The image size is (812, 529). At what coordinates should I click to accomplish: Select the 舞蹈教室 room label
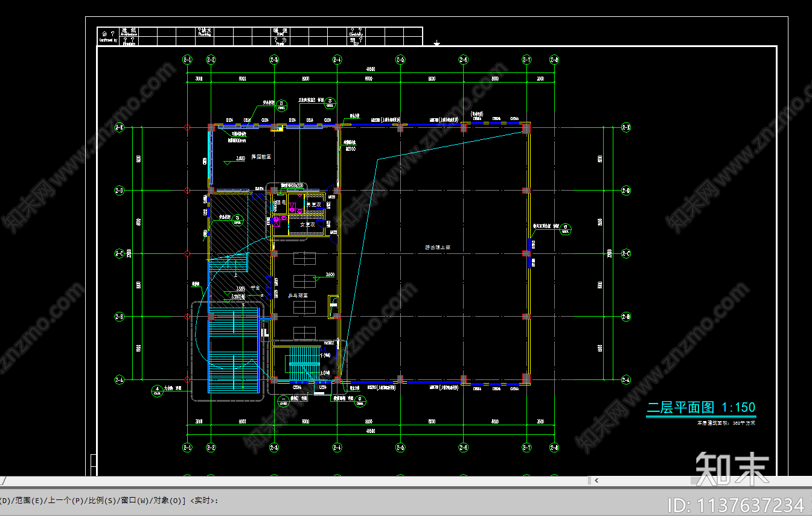(261, 157)
